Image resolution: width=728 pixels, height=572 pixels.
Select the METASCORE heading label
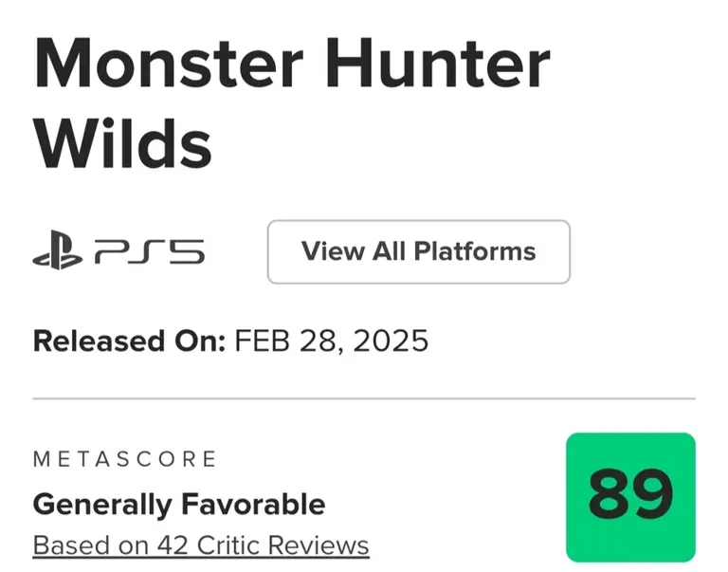click(124, 459)
